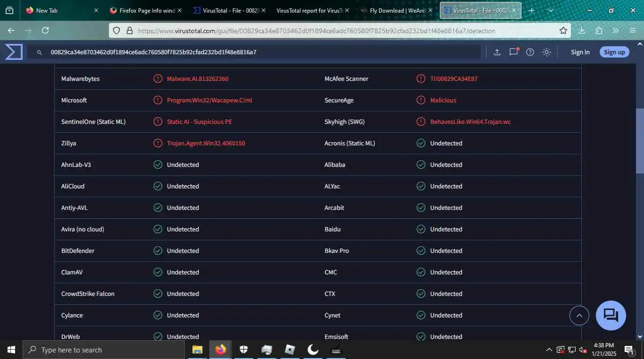Open the help question mark icon
The width and height of the screenshot is (644, 359).
pos(530,52)
